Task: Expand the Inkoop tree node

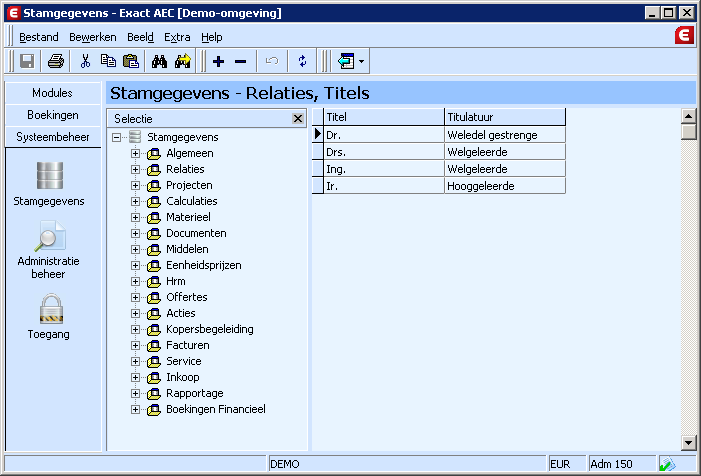Action: tap(135, 377)
